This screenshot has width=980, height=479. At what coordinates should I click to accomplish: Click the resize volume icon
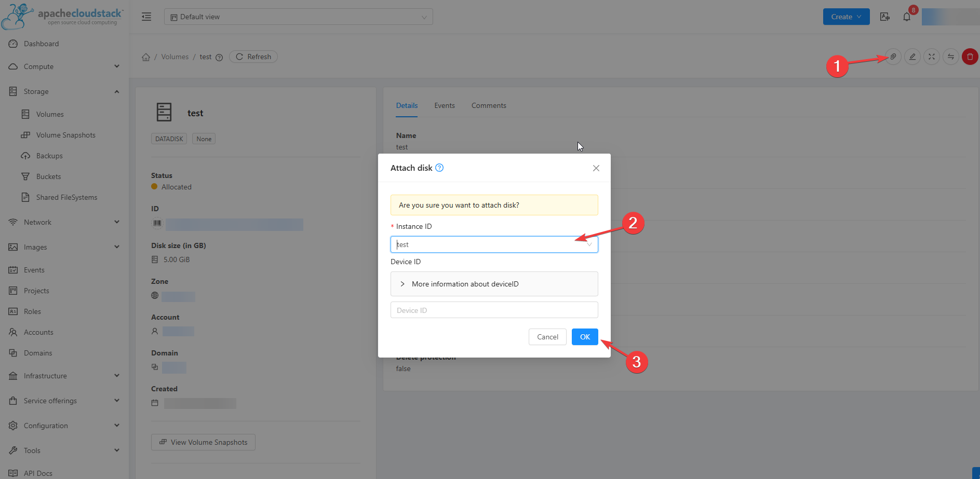(931, 57)
